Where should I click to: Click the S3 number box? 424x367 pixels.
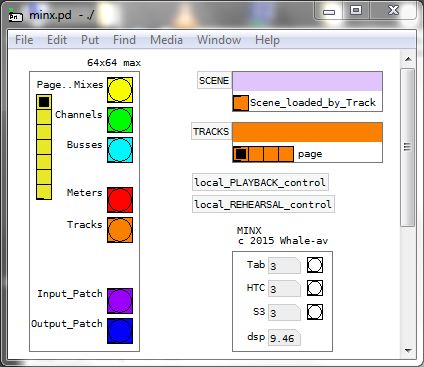click(x=284, y=313)
